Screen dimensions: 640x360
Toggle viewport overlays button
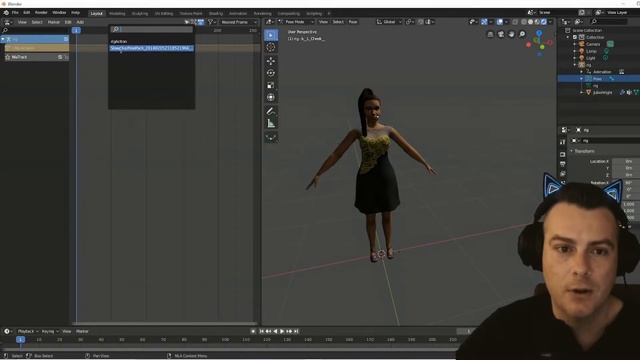(500, 22)
